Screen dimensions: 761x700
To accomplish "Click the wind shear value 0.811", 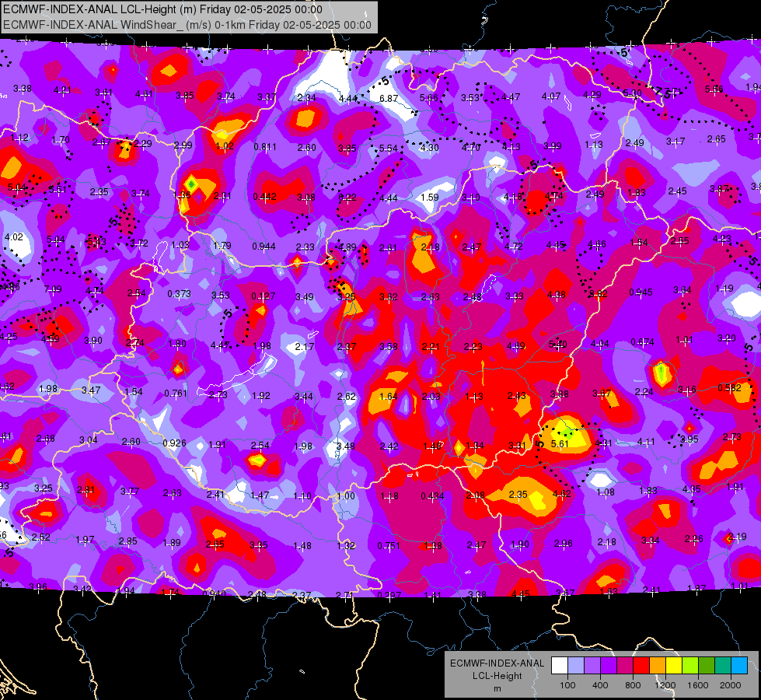I will point(265,147).
